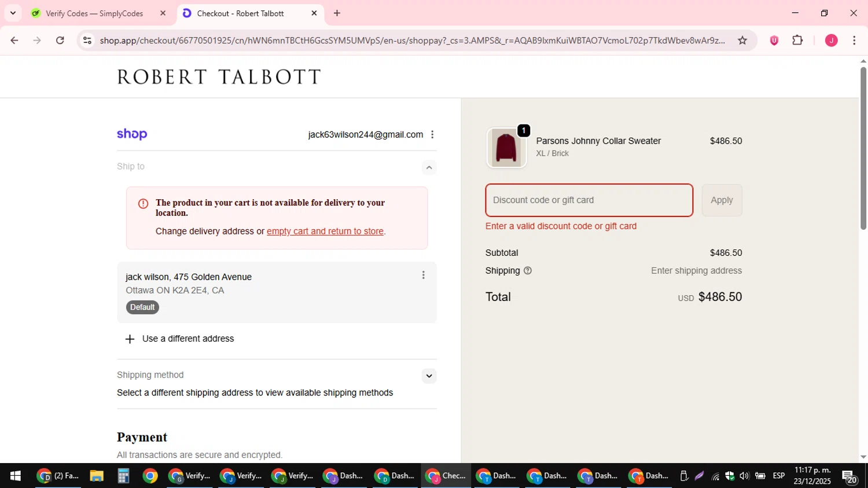Screen dimensions: 868x488
Task: Open the Extensions puzzle icon
Action: click(797, 41)
